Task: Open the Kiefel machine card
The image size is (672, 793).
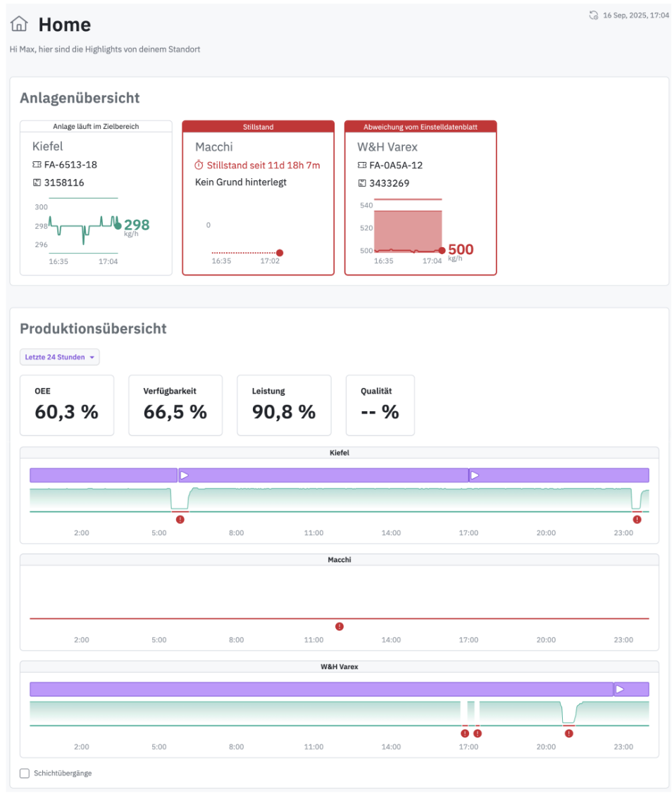Action: pyautogui.click(x=96, y=197)
